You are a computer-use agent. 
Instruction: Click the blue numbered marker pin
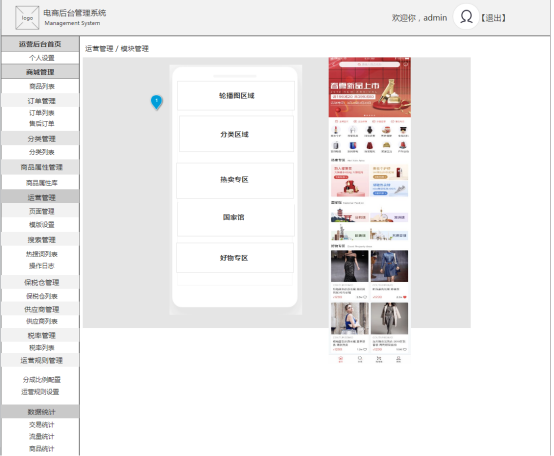pos(157,102)
